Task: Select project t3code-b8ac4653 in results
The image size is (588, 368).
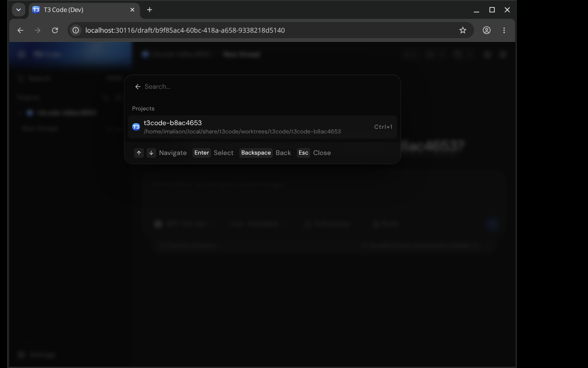Action: [262, 127]
